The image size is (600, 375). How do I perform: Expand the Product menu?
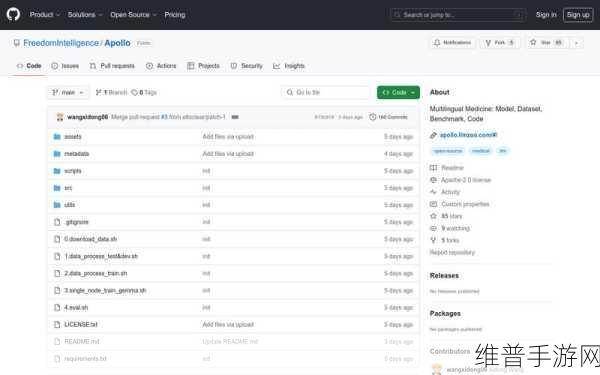tap(45, 15)
